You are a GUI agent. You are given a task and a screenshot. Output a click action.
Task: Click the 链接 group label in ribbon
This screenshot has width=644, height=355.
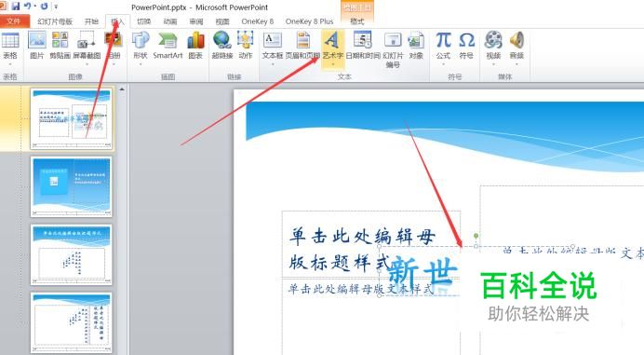click(235, 76)
